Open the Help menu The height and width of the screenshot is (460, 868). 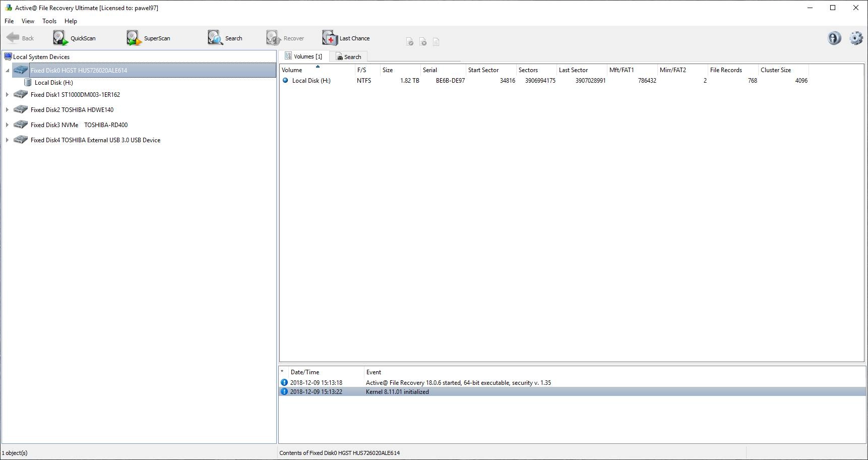point(71,21)
